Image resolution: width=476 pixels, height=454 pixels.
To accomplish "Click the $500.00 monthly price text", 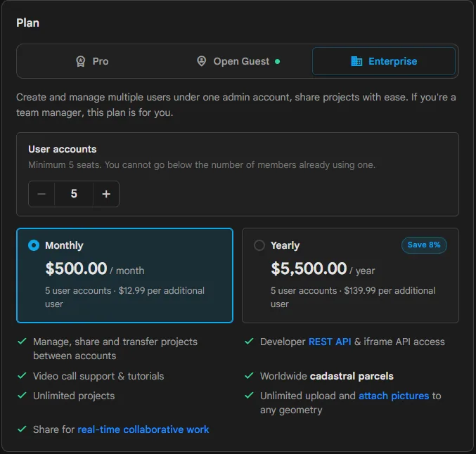I will 76,268.
